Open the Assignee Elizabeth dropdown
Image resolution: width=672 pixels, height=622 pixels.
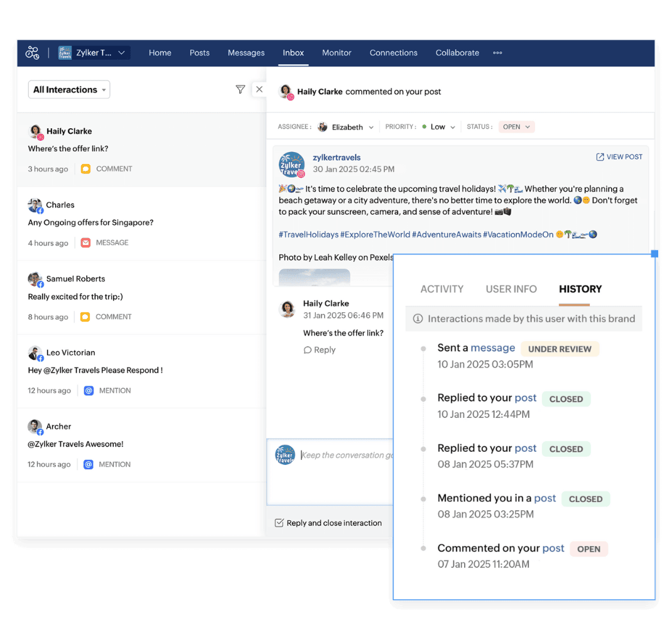(346, 127)
